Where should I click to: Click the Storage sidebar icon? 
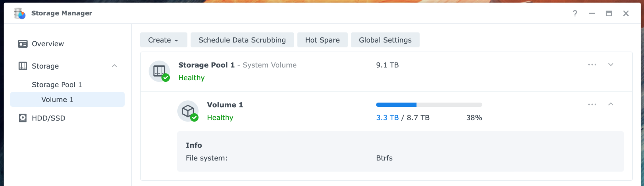pyautogui.click(x=22, y=66)
